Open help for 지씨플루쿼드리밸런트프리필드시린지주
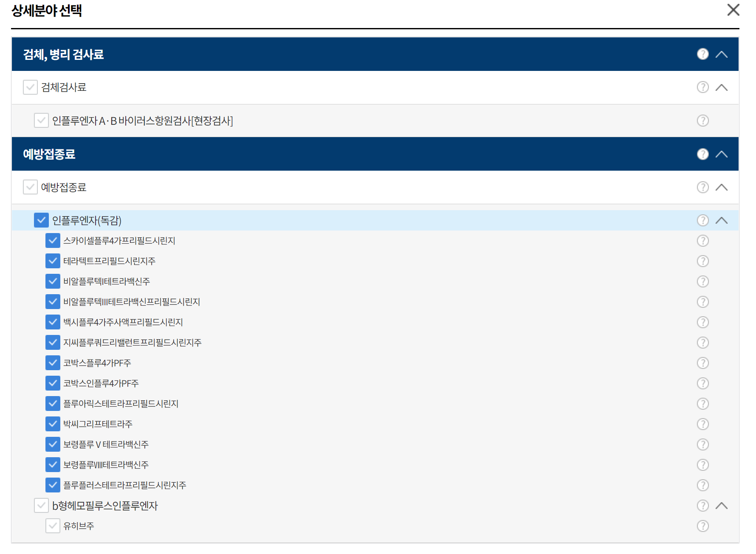Screen dimensions: 756x554 click(703, 343)
